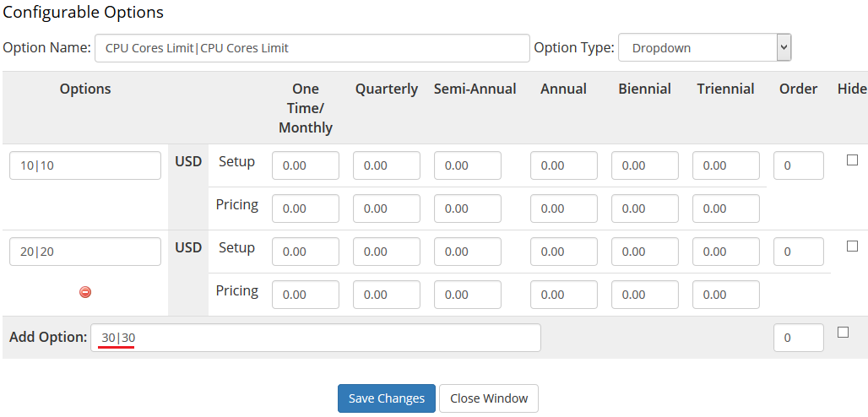Click the USD label in 20|20 row
This screenshot has width=868, height=417.
[x=188, y=247]
